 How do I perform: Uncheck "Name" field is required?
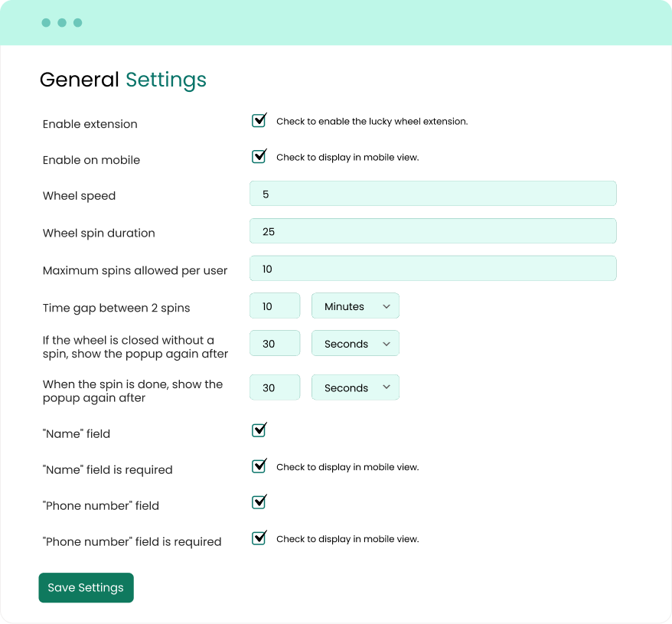259,466
